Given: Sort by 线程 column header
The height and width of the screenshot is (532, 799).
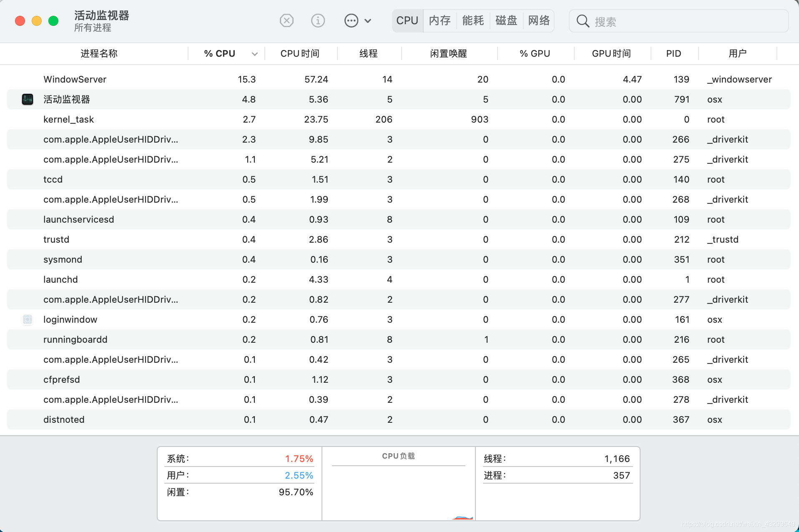Looking at the screenshot, I should coord(369,53).
